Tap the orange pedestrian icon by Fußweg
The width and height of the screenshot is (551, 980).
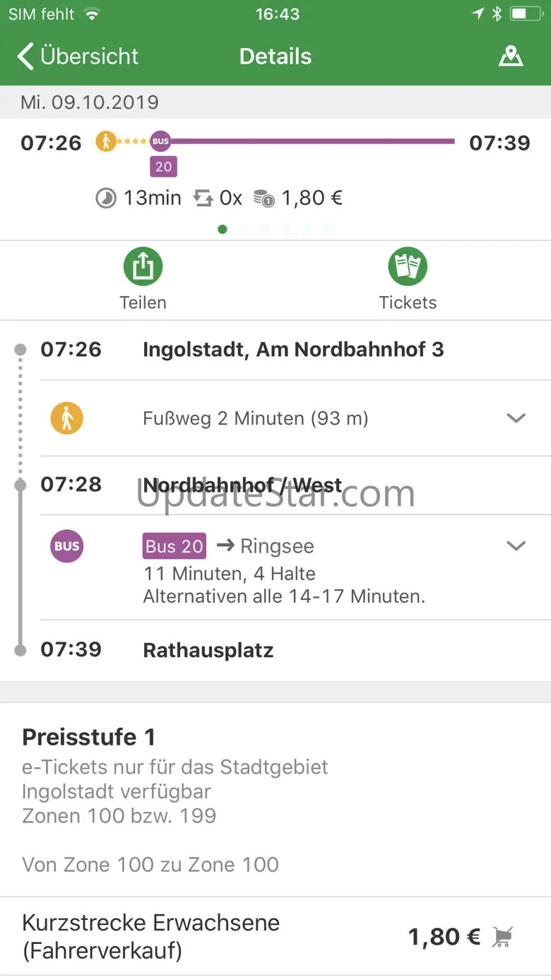pos(66,418)
